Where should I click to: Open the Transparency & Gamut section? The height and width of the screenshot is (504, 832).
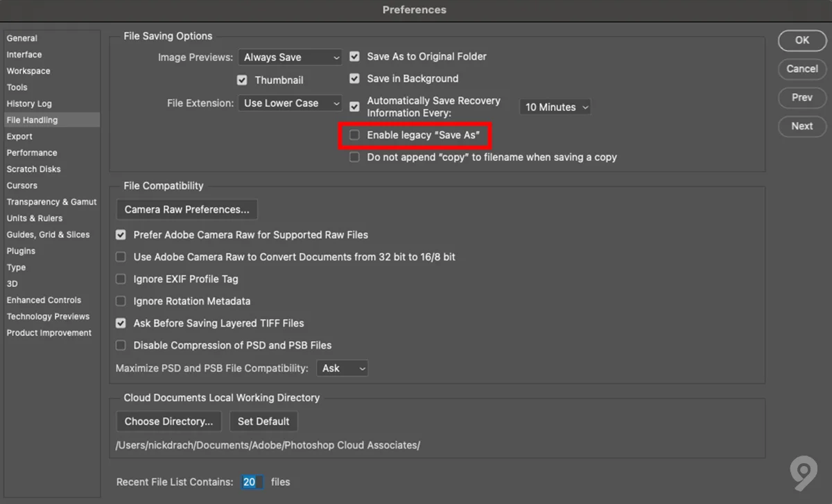tap(51, 202)
